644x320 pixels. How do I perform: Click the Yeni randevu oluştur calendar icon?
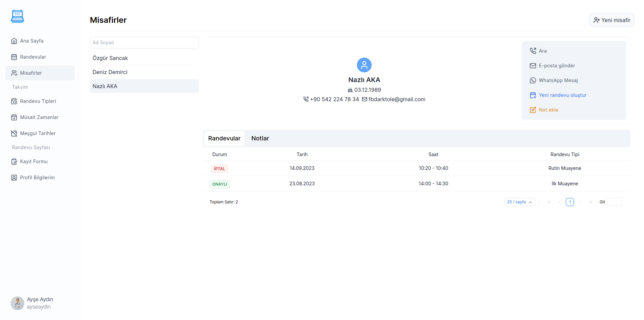tap(533, 95)
